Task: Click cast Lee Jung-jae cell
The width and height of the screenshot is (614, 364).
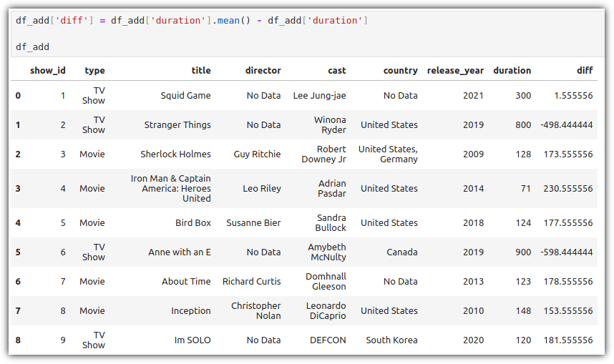Action: (x=320, y=96)
